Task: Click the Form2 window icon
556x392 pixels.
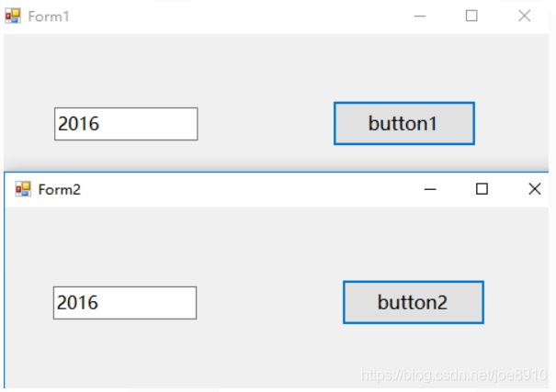Action: pyautogui.click(x=23, y=189)
